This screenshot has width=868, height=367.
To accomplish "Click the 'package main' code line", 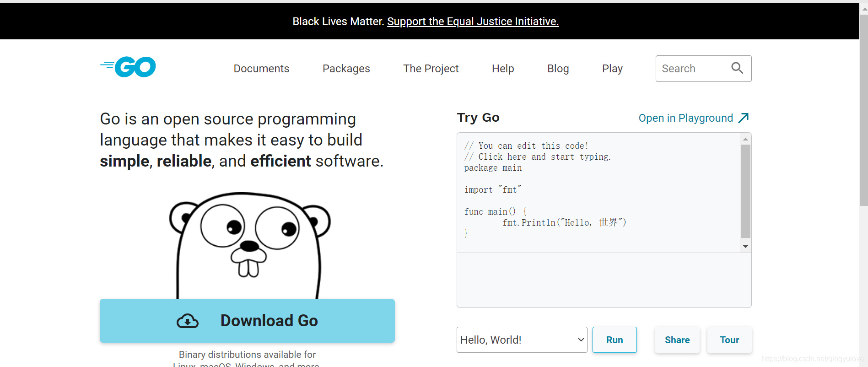I will coord(493,168).
